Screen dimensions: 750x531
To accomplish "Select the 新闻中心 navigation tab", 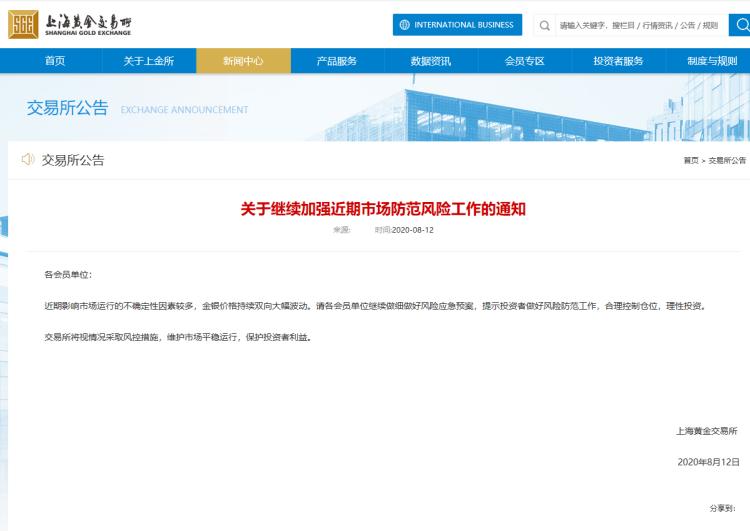I will coord(243,61).
